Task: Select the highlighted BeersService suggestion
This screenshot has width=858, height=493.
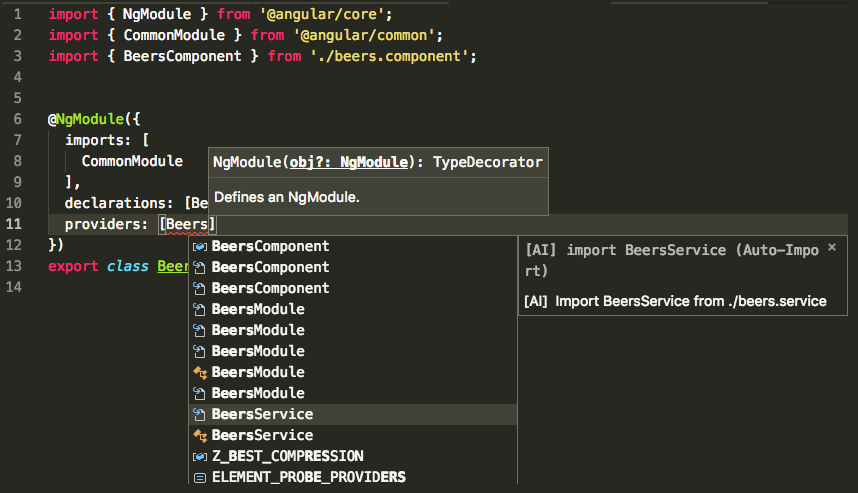Action: pyautogui.click(x=262, y=414)
